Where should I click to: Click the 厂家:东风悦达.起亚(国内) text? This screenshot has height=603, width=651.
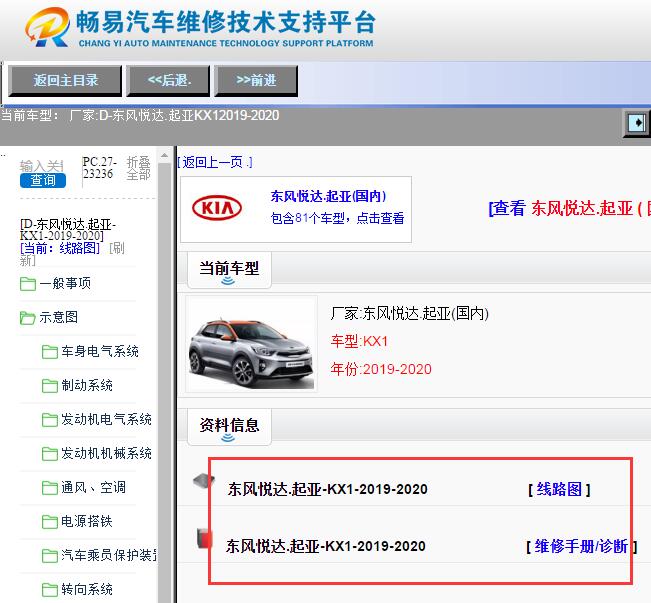tap(409, 314)
